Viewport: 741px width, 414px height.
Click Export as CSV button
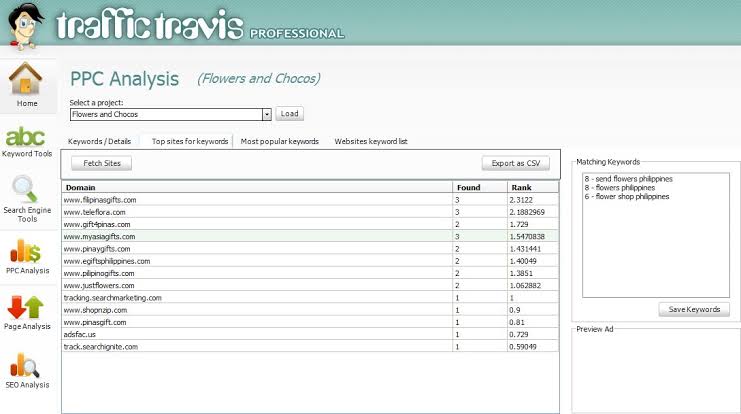coord(516,164)
